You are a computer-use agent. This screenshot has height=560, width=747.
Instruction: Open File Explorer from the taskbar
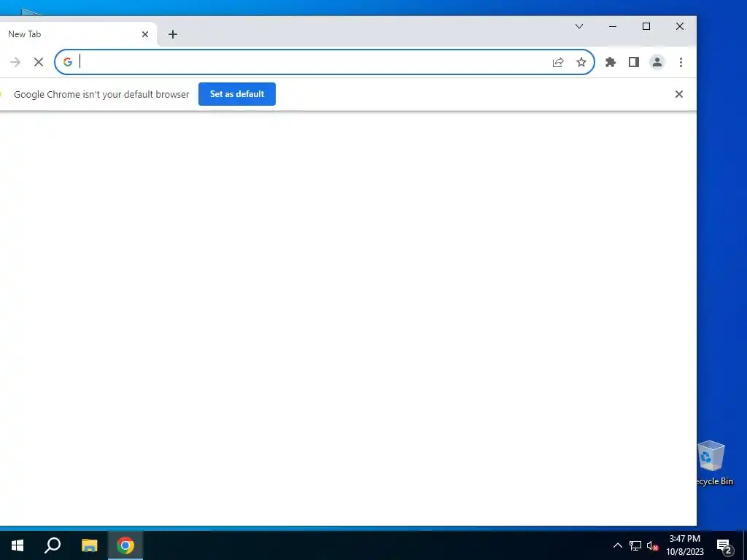point(89,545)
